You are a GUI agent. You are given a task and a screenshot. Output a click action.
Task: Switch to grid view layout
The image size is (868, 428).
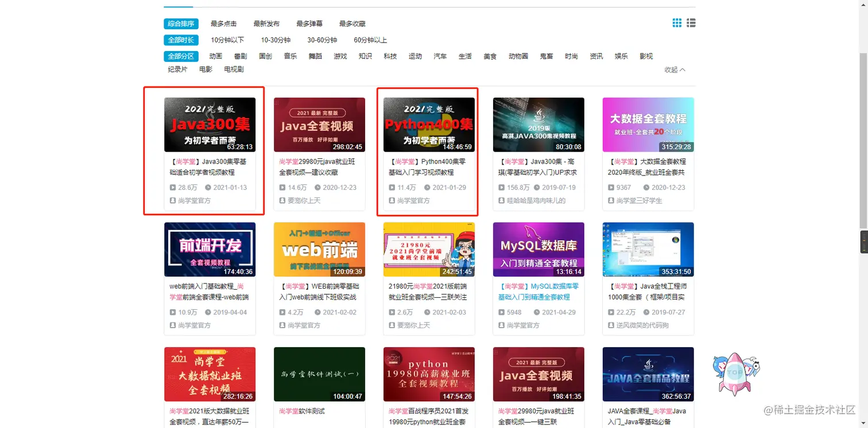coord(676,23)
